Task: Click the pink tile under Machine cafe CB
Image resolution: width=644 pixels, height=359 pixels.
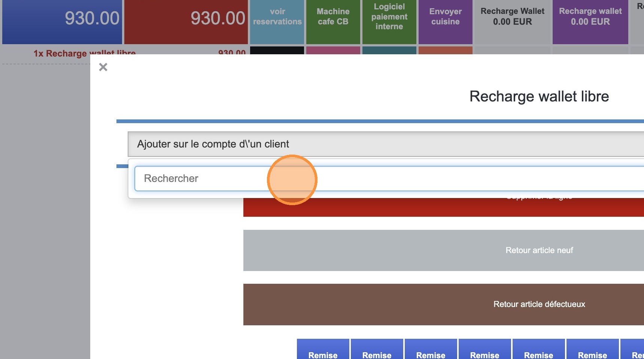Action: (x=333, y=50)
